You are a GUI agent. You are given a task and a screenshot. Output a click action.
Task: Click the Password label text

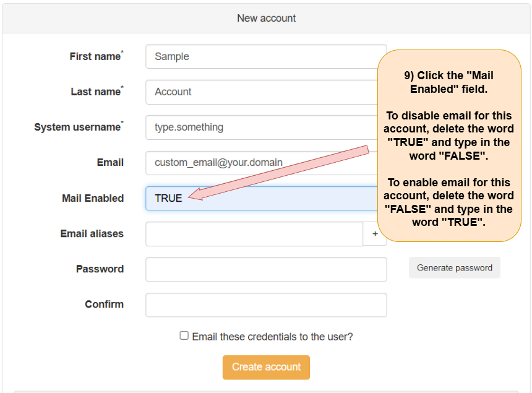click(x=100, y=269)
